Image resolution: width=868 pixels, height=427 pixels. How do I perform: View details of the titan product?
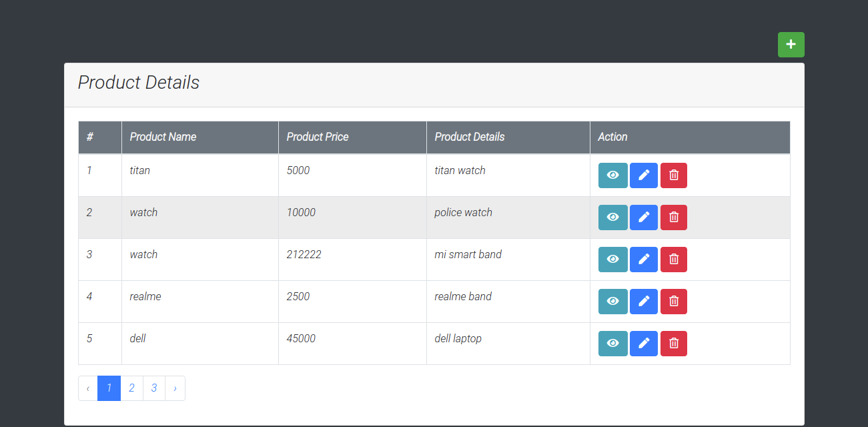pyautogui.click(x=612, y=175)
